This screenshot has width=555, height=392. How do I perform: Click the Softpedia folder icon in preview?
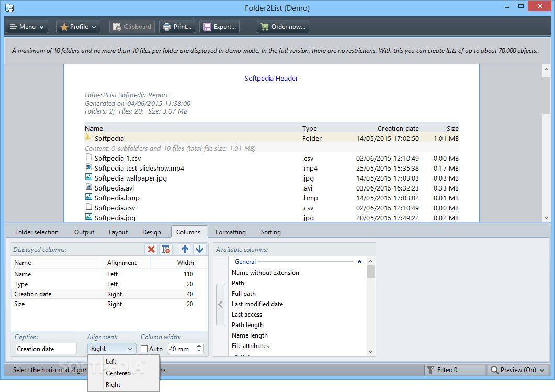pyautogui.click(x=88, y=137)
